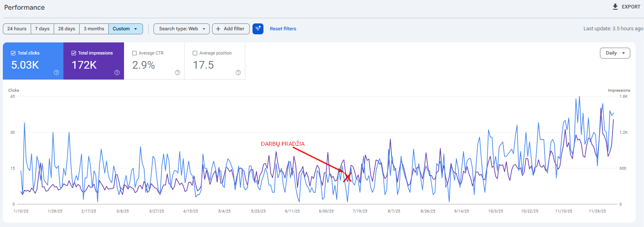Open the Search type: Web dropdown

click(181, 29)
